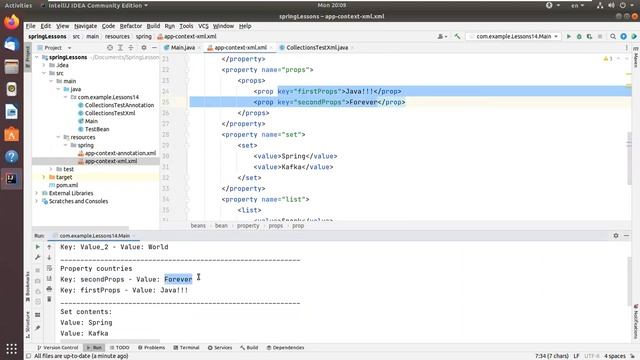640x360 pixels.
Task: Clear all console output trash icon
Action: [49, 300]
